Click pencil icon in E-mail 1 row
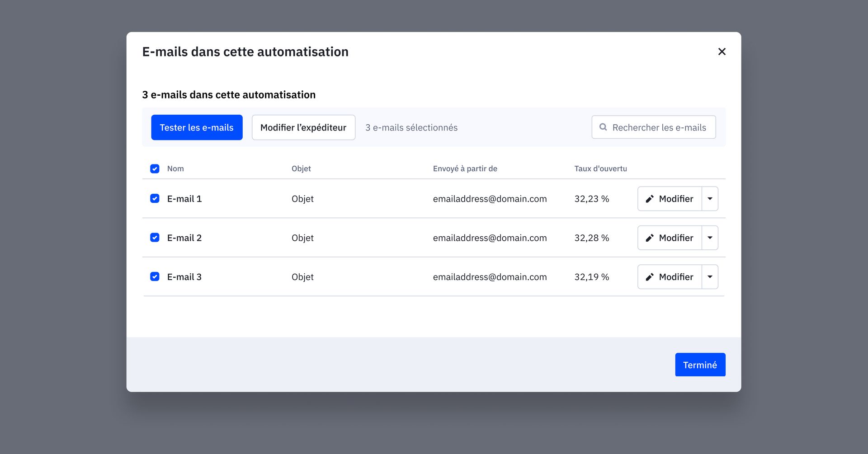 650,199
